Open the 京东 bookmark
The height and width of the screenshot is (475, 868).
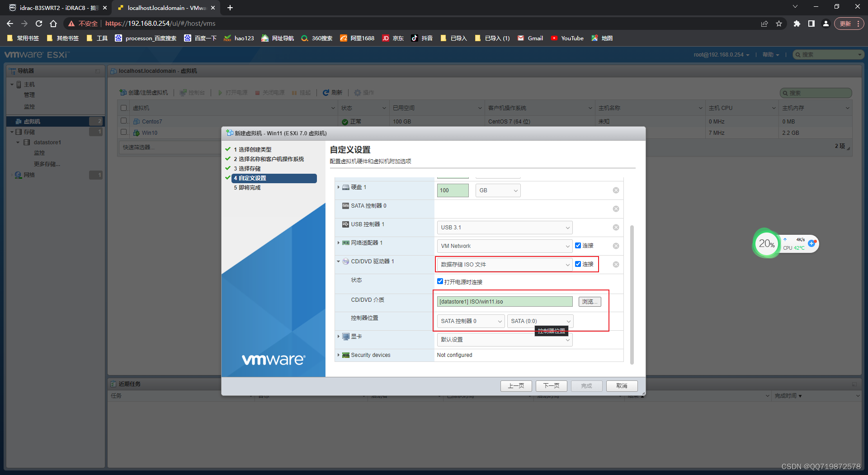click(393, 38)
